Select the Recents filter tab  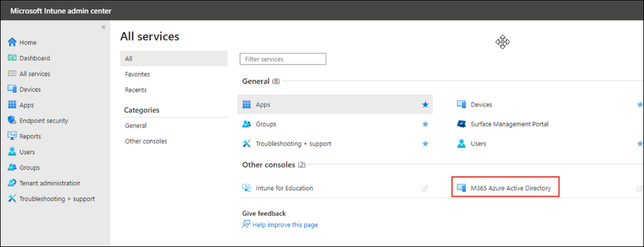[x=174, y=89]
